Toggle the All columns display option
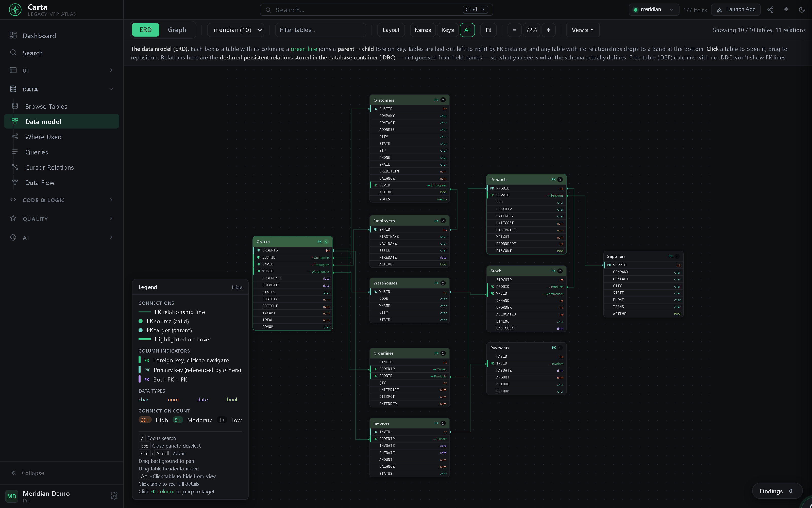Screen dimensions: 812x508 [467, 30]
